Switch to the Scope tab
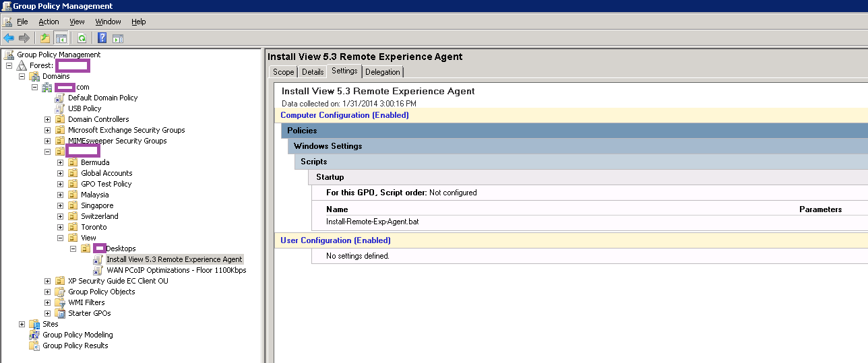 (283, 72)
